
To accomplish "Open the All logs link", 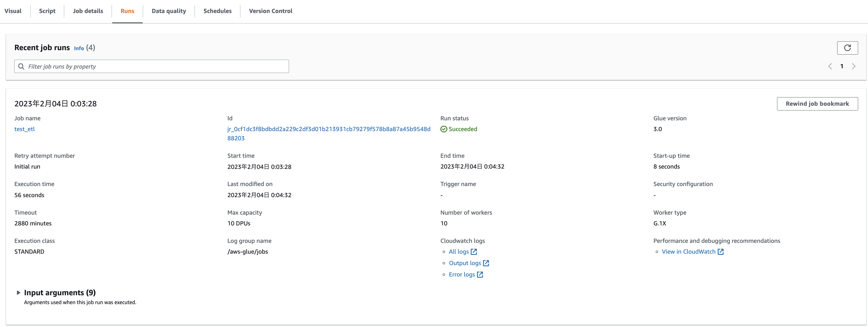I will 458,252.
